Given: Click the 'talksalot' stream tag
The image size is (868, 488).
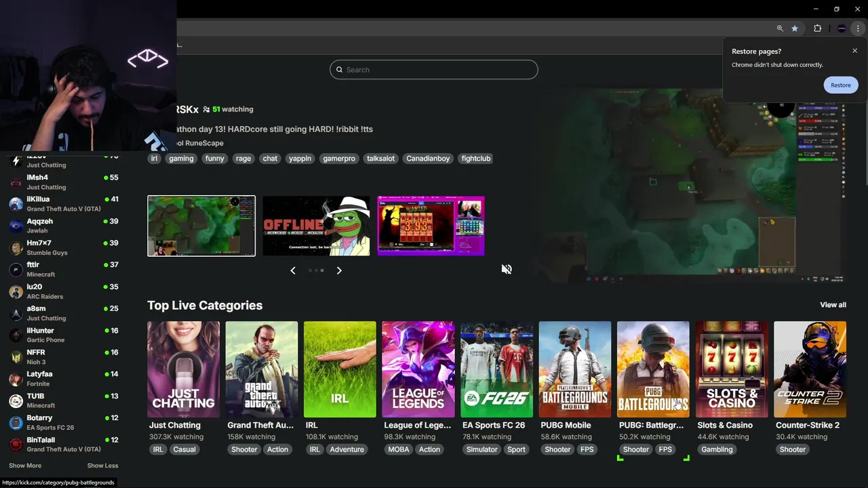Looking at the screenshot, I should (x=380, y=159).
